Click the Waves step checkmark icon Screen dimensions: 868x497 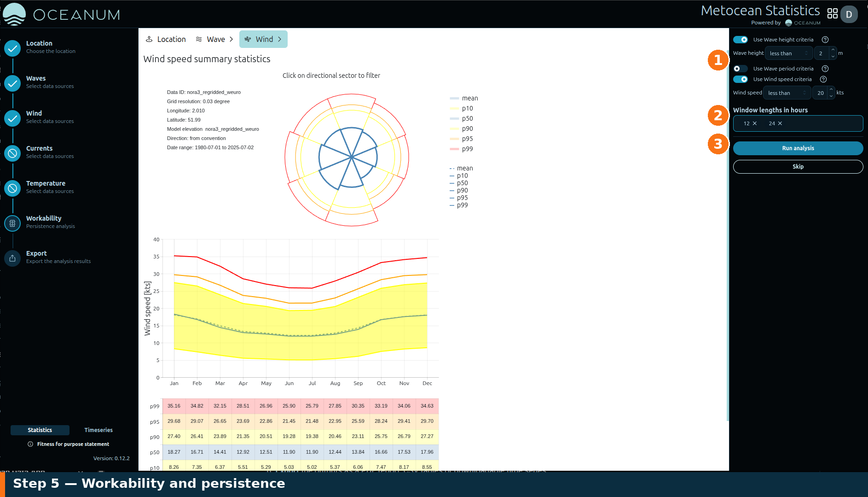(12, 83)
